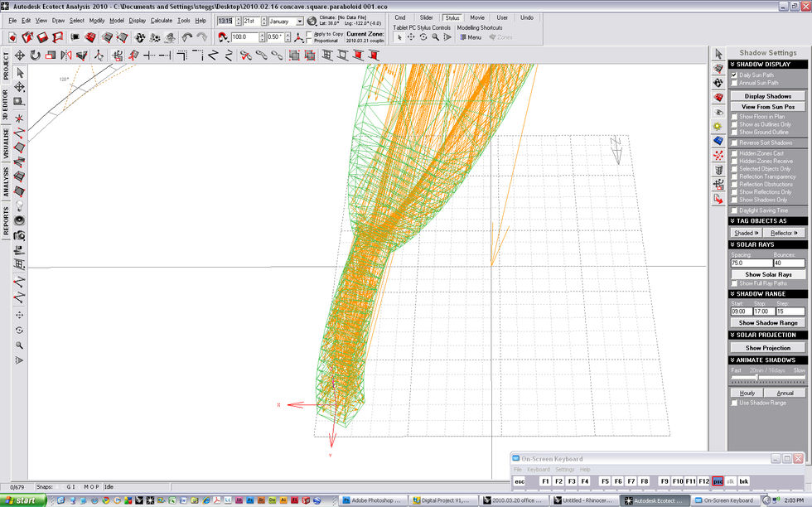812x507 pixels.
Task: Enable Show Floors in Plan
Action: point(734,117)
